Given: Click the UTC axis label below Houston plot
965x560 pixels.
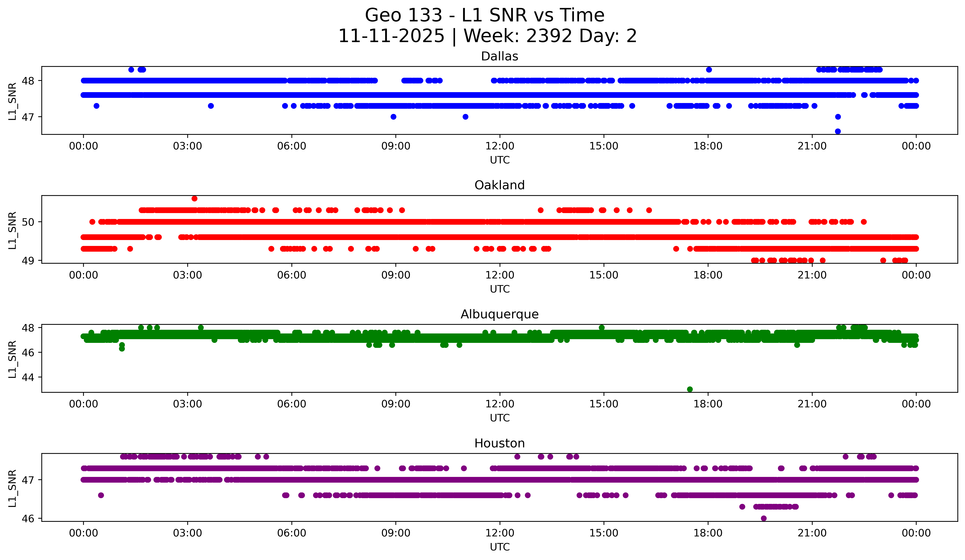Looking at the screenshot, I should point(500,547).
